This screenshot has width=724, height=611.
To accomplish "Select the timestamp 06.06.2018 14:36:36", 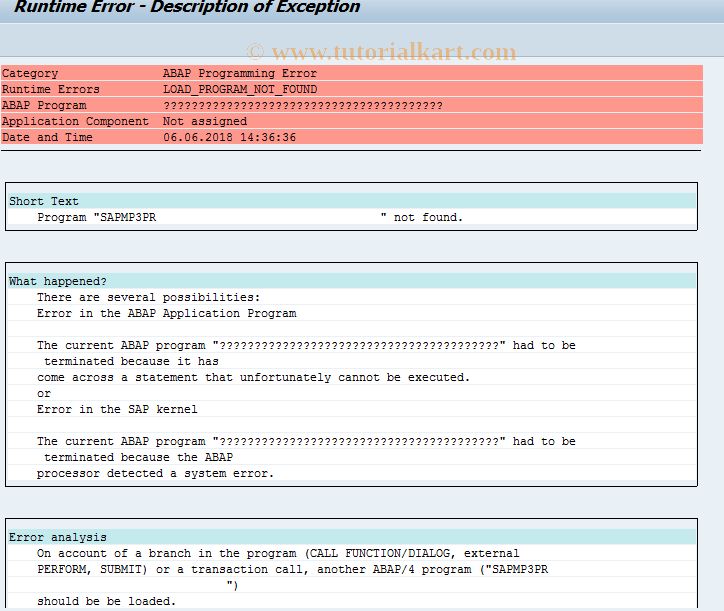I will [229, 137].
